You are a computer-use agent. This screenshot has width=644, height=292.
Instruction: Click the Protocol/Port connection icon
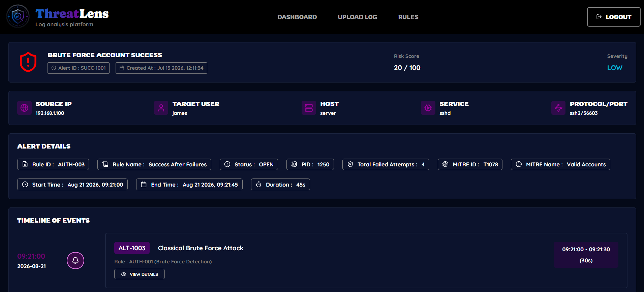558,108
